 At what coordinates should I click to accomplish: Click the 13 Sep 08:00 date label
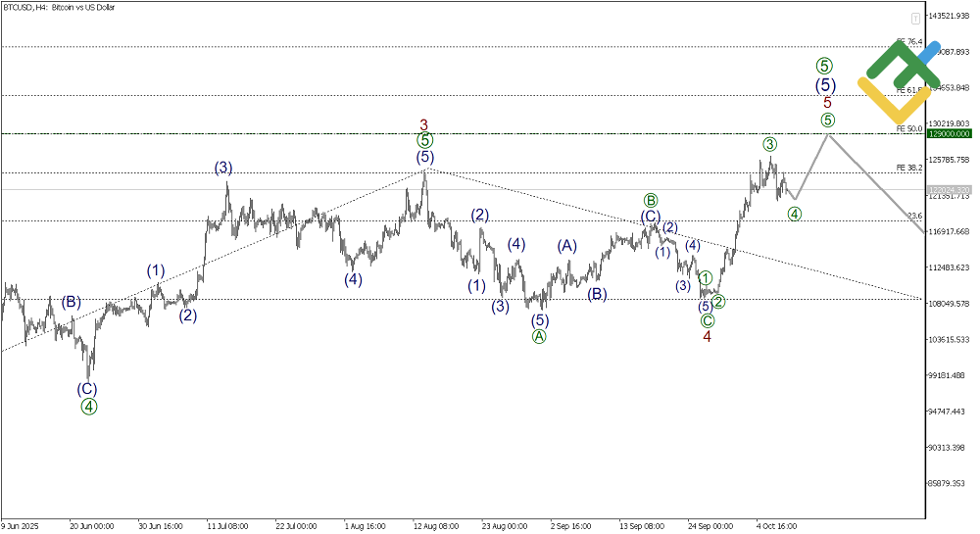(x=642, y=526)
